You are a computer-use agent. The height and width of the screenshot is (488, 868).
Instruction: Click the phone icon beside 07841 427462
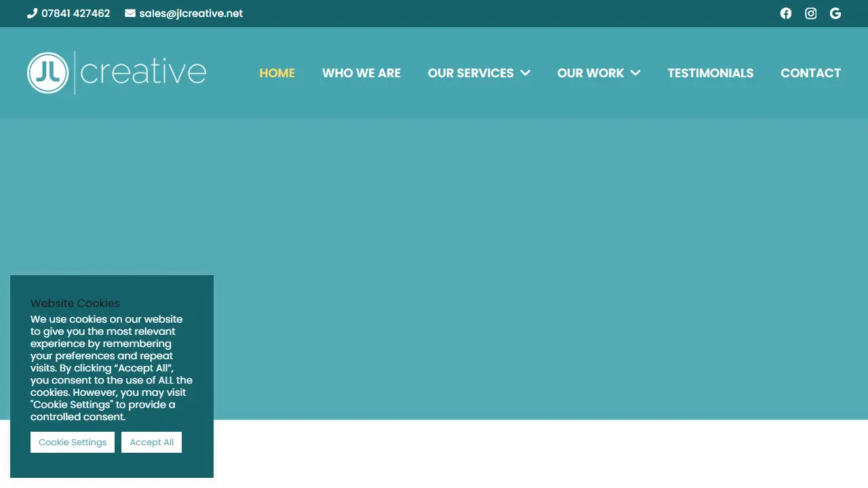click(32, 14)
